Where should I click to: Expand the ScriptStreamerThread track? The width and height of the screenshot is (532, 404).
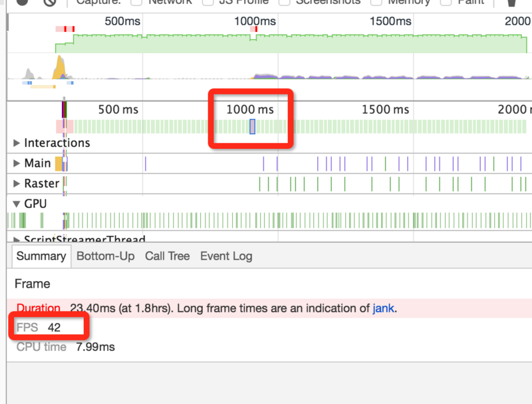tap(16, 239)
